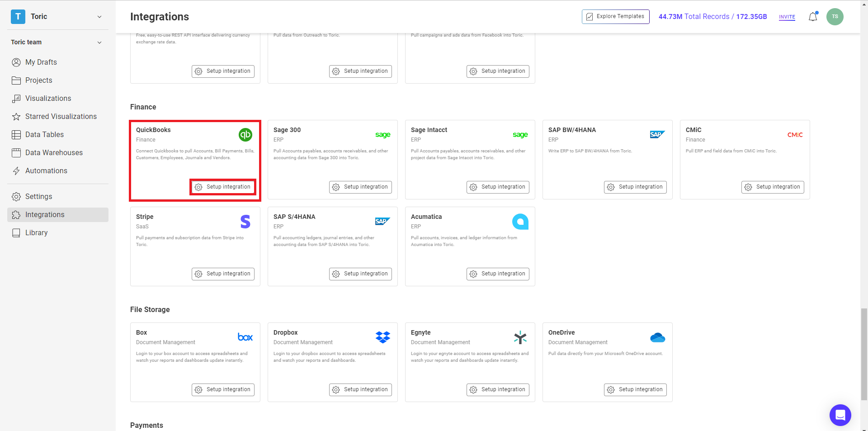This screenshot has width=868, height=431.
Task: Open the notifications bell
Action: 813,17
